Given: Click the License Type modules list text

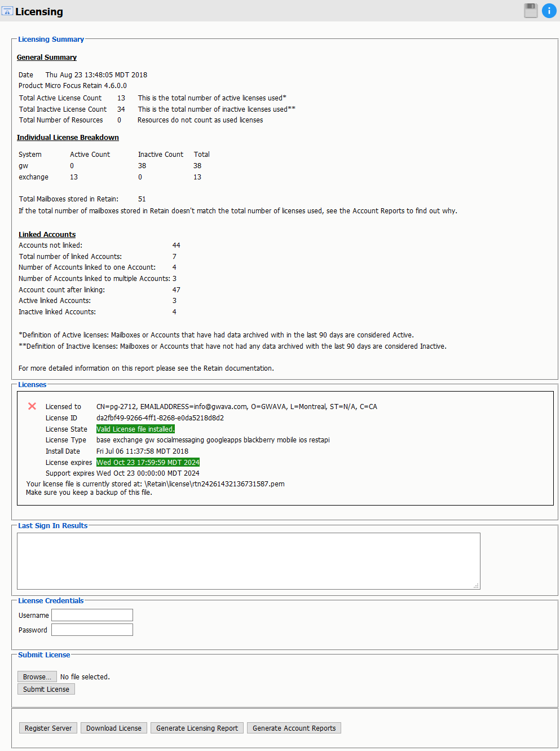Looking at the screenshot, I should coord(213,440).
